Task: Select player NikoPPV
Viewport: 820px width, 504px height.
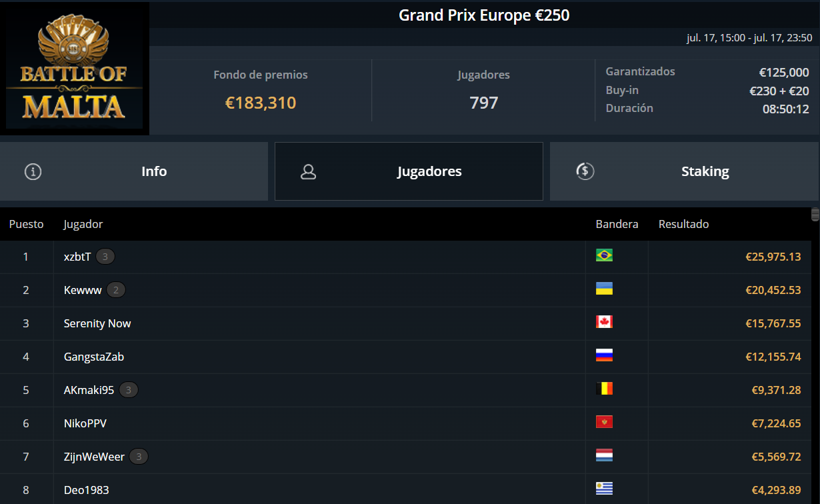Action: pyautogui.click(x=85, y=423)
